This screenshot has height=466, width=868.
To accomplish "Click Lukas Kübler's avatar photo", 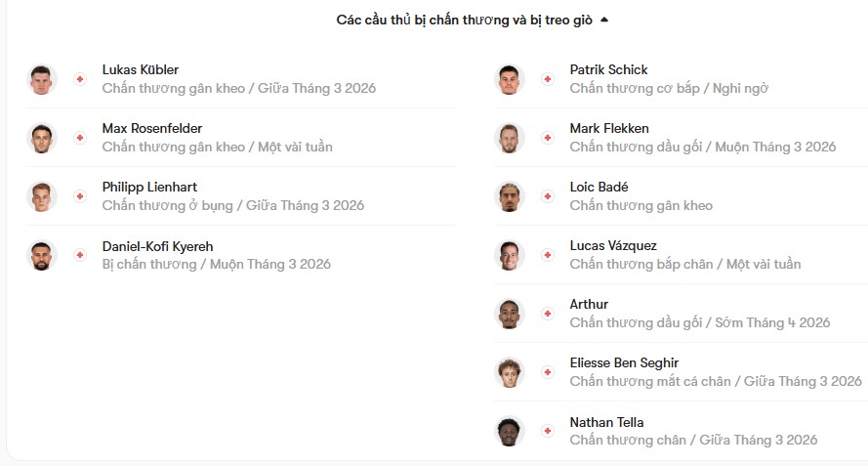I will click(x=42, y=79).
